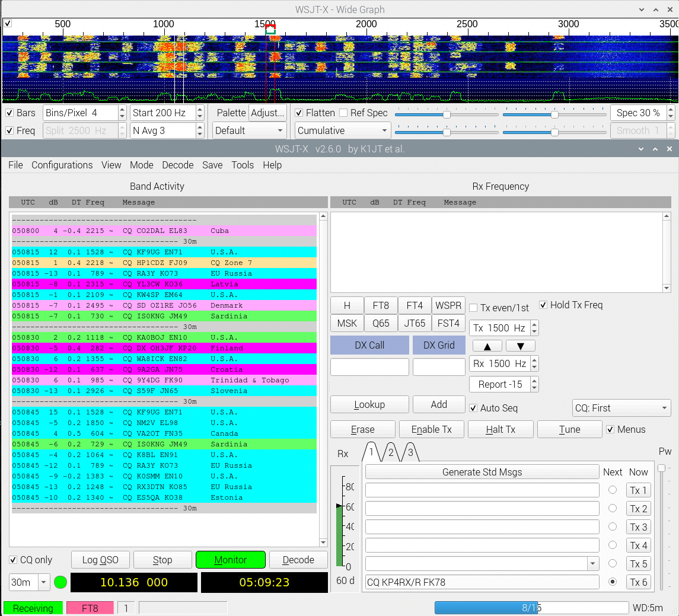Open the Mode menu
This screenshot has height=616, width=679.
(142, 165)
